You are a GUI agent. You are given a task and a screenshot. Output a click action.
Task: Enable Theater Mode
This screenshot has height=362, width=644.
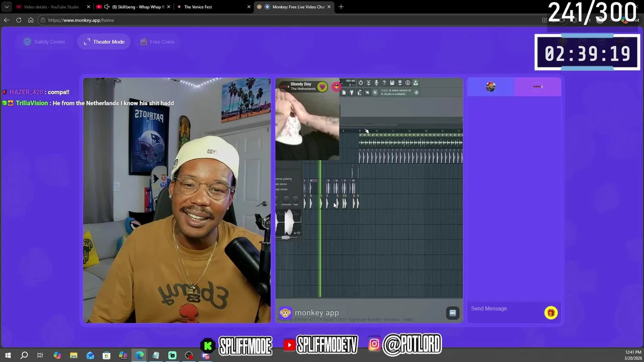(x=104, y=42)
